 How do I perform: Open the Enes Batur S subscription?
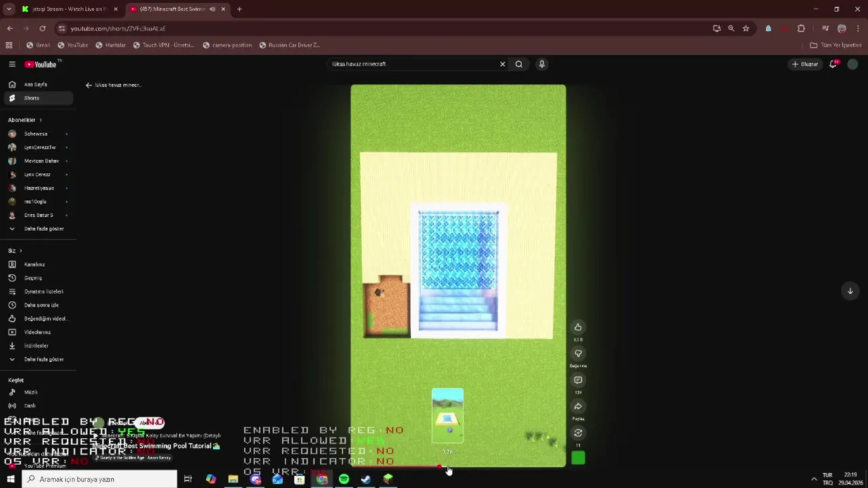pos(38,216)
